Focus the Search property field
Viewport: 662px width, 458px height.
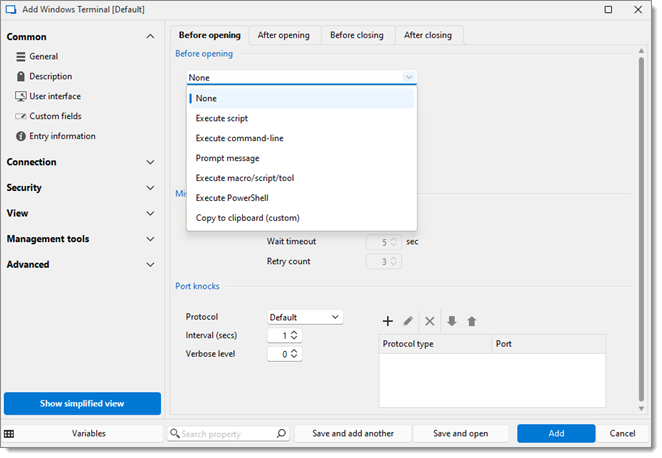tap(226, 434)
